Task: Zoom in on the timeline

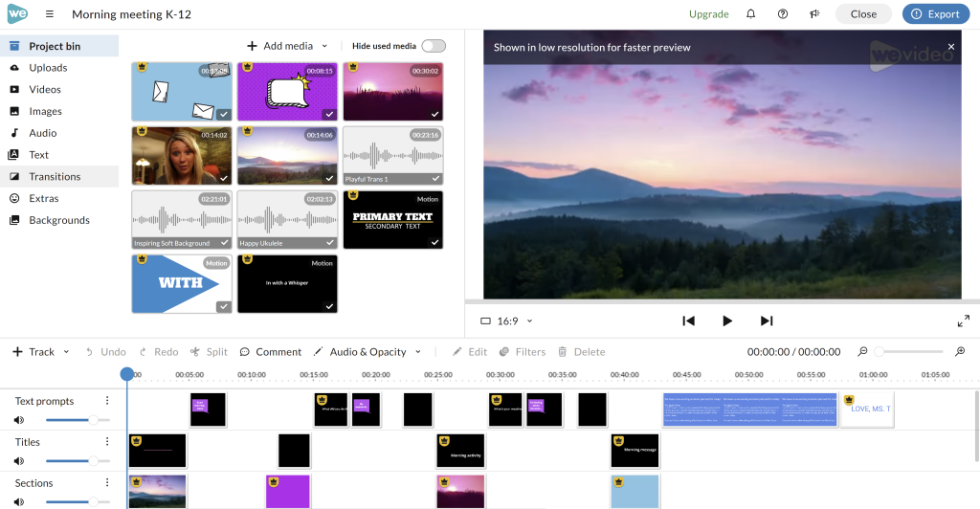Action: coord(960,352)
